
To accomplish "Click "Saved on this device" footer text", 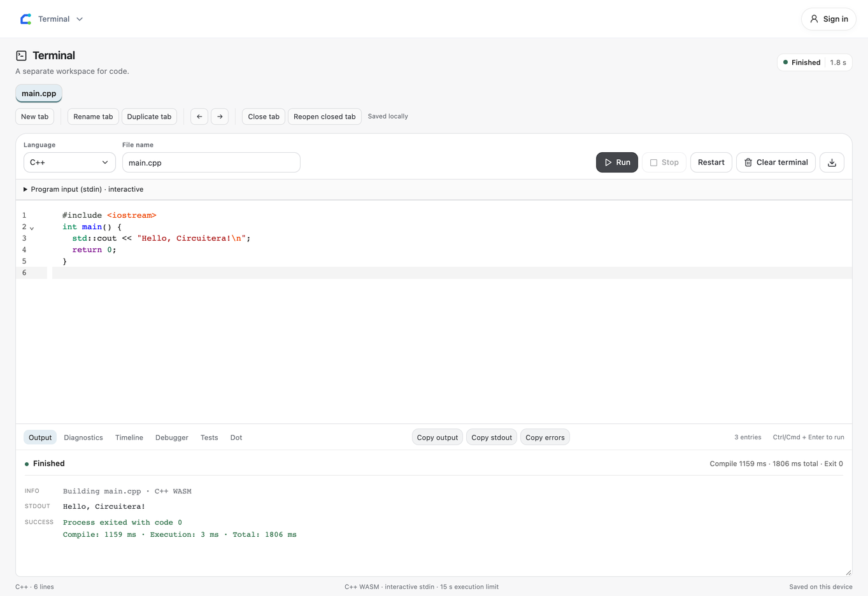I will click(x=821, y=587).
